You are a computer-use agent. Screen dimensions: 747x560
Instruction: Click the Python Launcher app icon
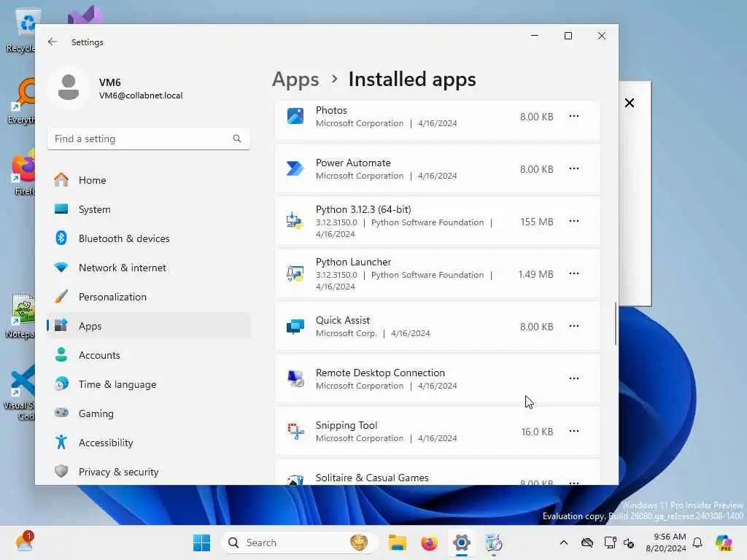pos(295,273)
